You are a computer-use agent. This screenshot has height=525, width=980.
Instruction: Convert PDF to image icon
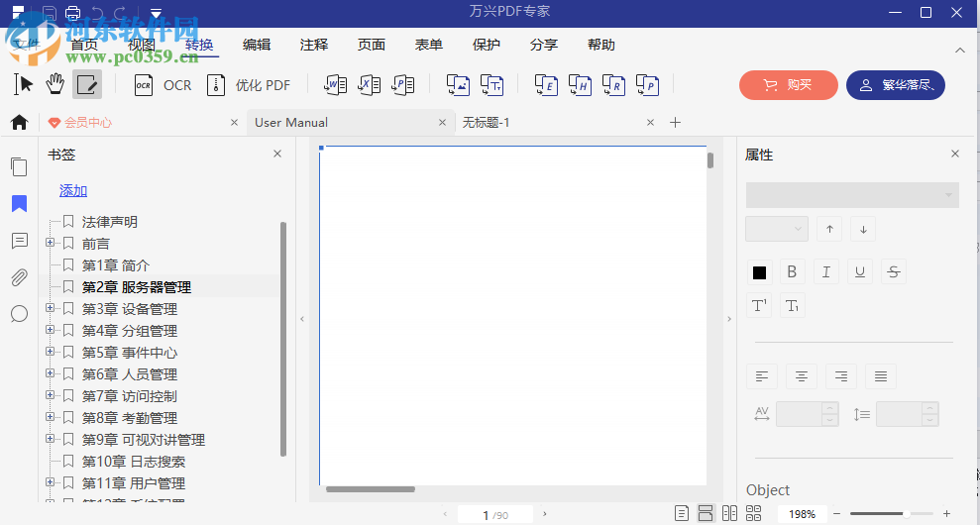(x=458, y=85)
